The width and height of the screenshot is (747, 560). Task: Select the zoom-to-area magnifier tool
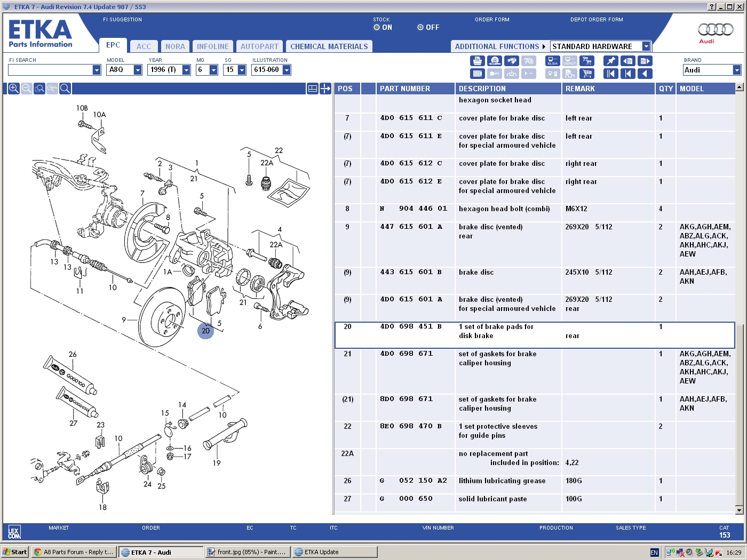click(x=39, y=89)
